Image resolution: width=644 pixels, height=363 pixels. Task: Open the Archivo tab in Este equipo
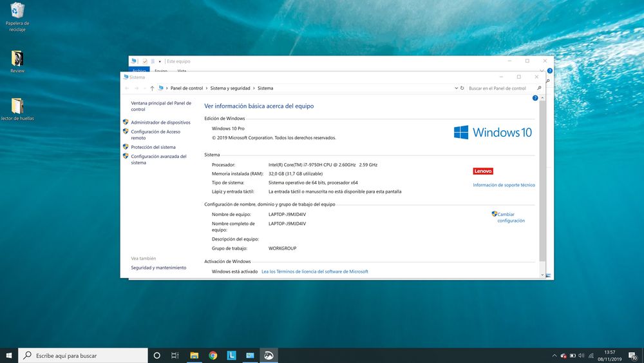(x=139, y=71)
